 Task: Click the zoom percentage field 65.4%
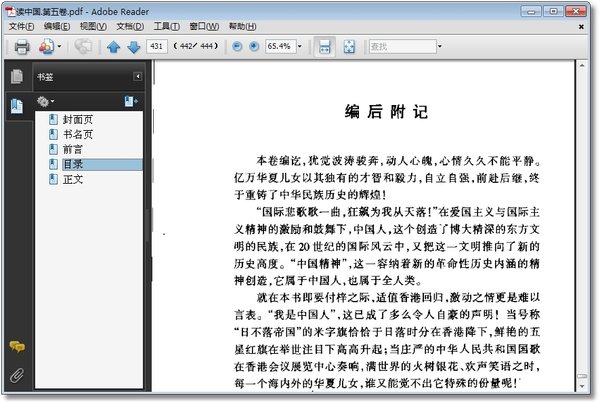click(280, 46)
